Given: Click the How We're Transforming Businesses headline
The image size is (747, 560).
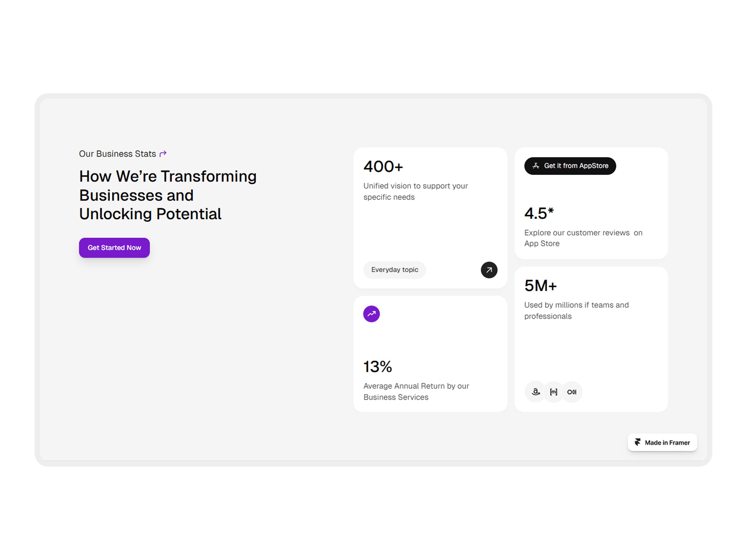Looking at the screenshot, I should (x=168, y=195).
